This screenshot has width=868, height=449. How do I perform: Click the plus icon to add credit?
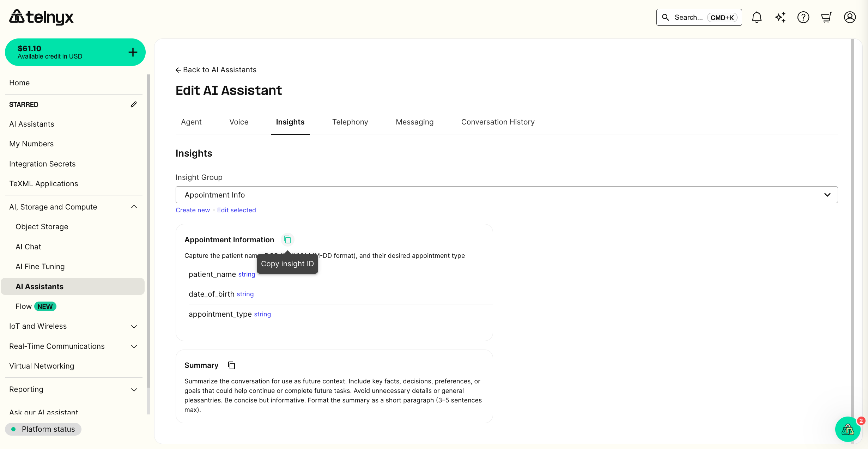[x=133, y=52]
